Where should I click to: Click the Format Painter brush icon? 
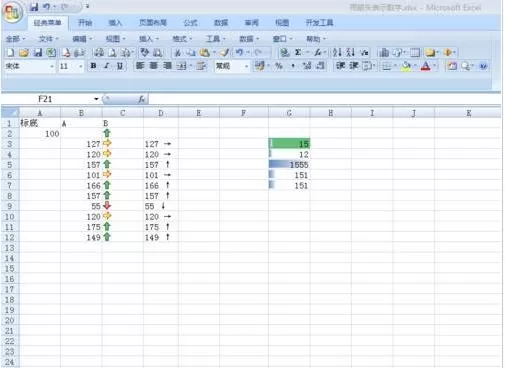point(225,52)
